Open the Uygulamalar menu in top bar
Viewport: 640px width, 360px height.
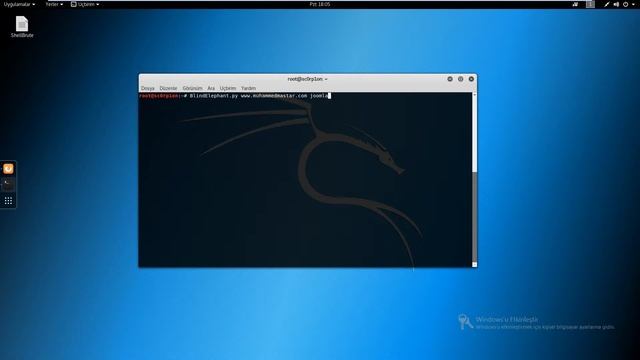(19, 4)
